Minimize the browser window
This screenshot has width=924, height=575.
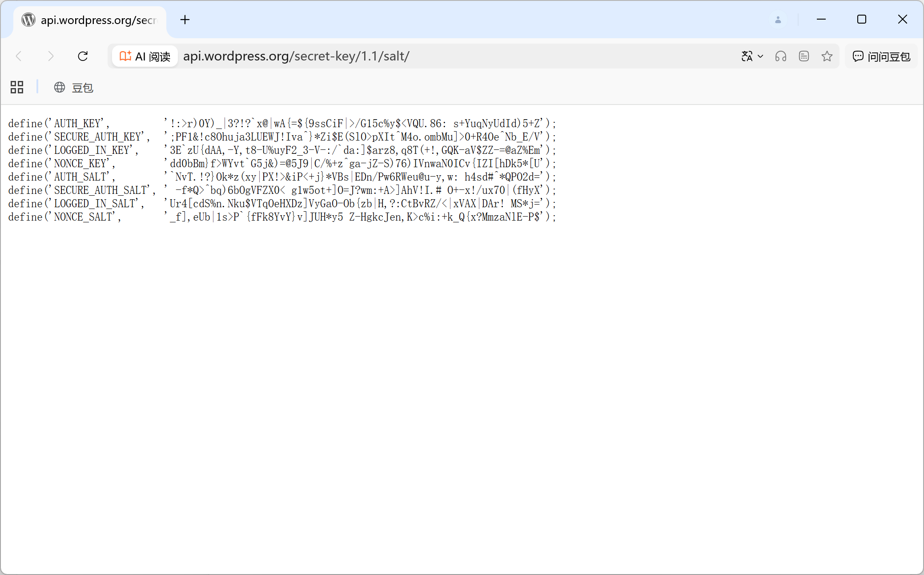pyautogui.click(x=821, y=20)
